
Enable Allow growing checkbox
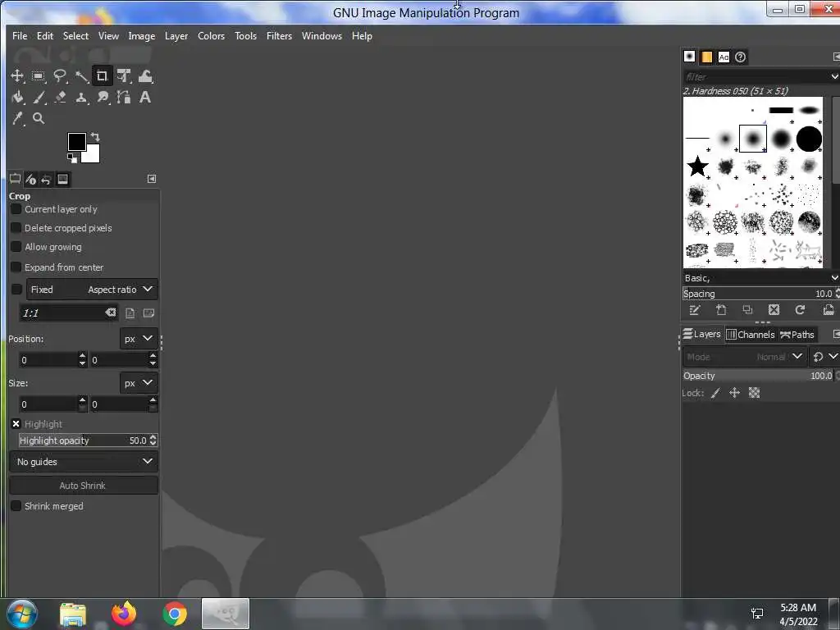pos(16,247)
